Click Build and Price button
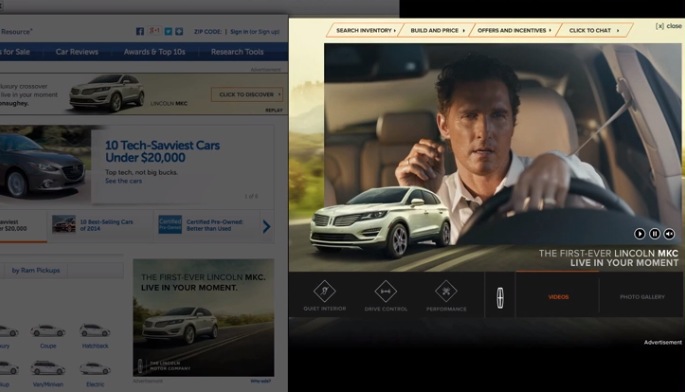Screen dimensions: 685x392 (x=438, y=30)
